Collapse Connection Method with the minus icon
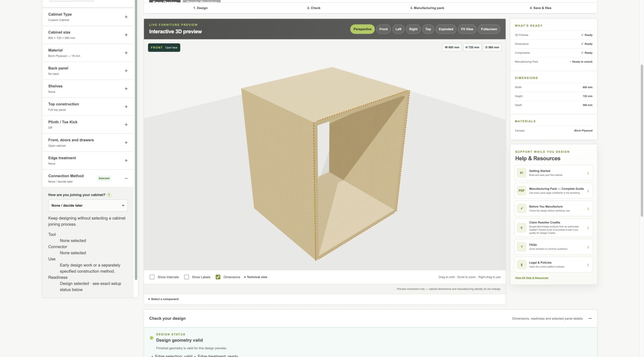This screenshot has width=644, height=357. click(126, 178)
